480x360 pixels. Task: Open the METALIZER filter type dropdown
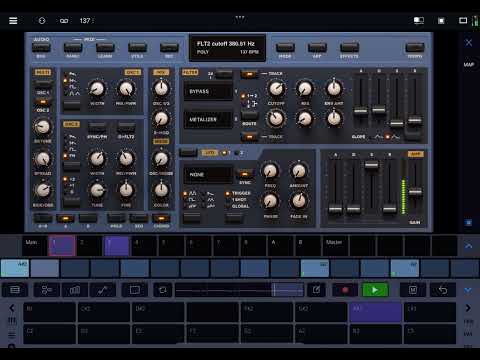pos(208,119)
